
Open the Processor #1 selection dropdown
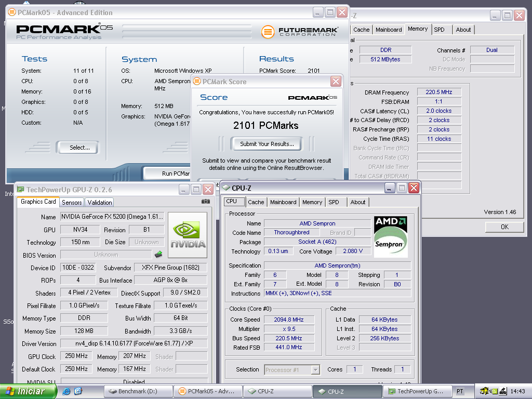[x=315, y=369]
